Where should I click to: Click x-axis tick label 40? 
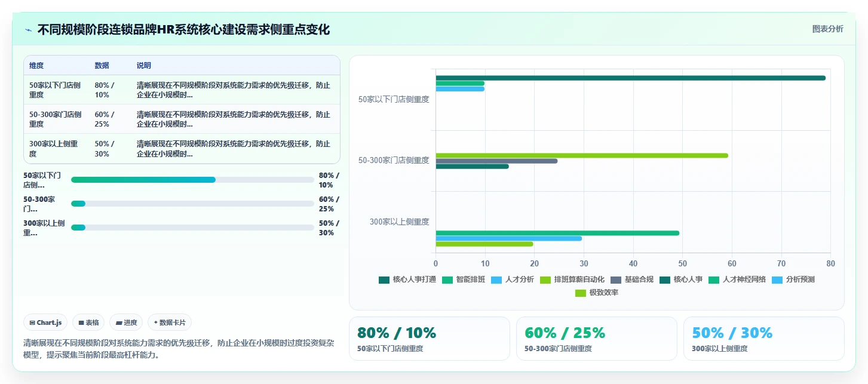pyautogui.click(x=633, y=263)
